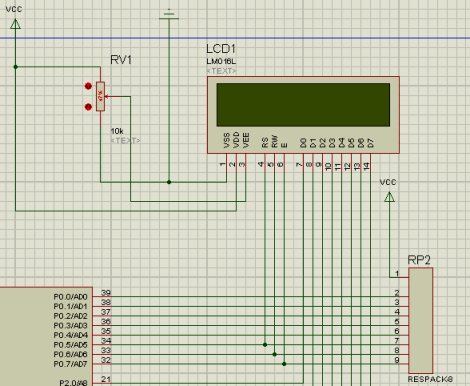Select the top-left VCC power terminal
This screenshot has width=470, height=386.
(x=15, y=24)
